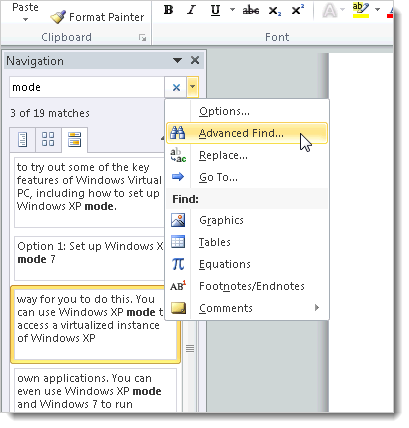This screenshot has width=409, height=428.
Task: Click the binoculars Advanced Find icon
Action: 178,133
